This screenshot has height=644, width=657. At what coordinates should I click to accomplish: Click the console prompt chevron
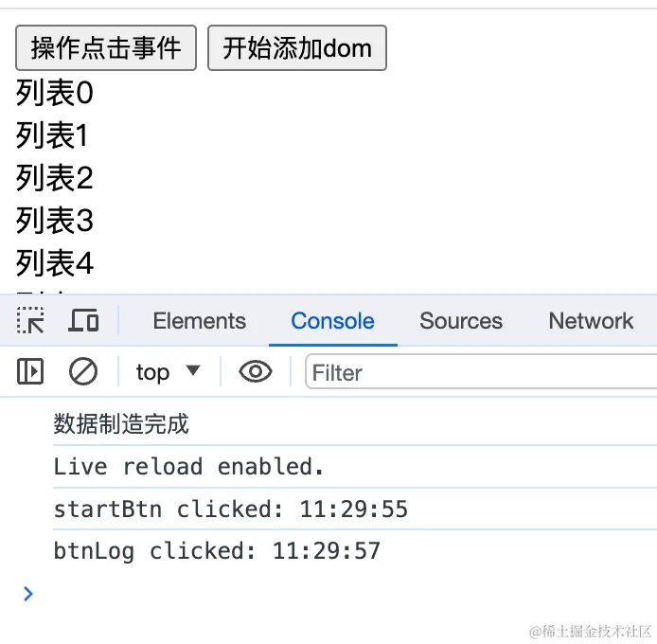pyautogui.click(x=28, y=594)
